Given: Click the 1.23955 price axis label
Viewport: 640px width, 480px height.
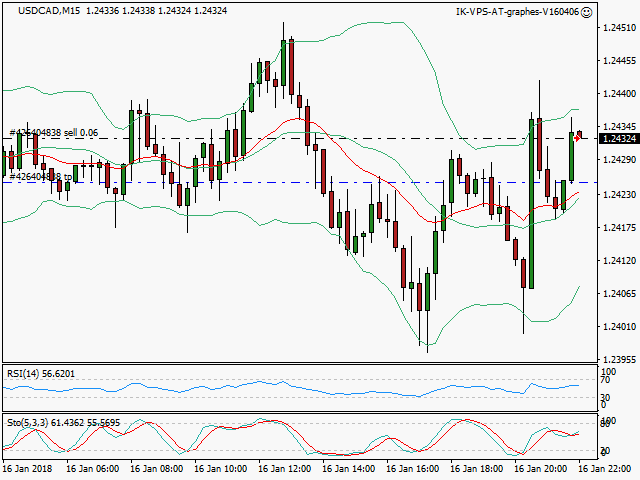Looking at the screenshot, I should tap(617, 359).
